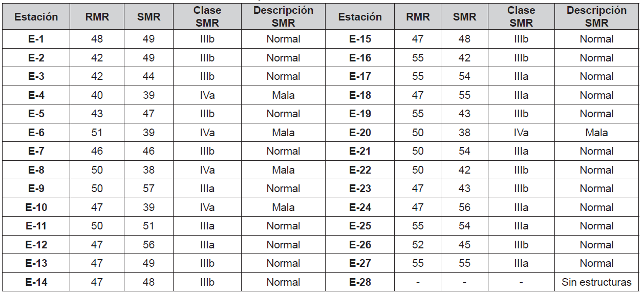Click the RMR value for station E-6

coord(97,133)
